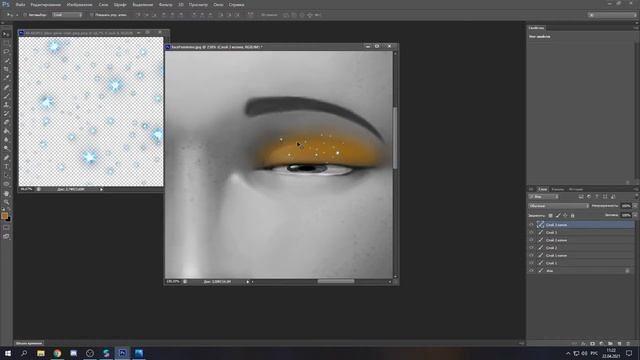This screenshot has width=640, height=360.
Task: Toggle visibility of layer Слой 1
Action: pyautogui.click(x=531, y=263)
